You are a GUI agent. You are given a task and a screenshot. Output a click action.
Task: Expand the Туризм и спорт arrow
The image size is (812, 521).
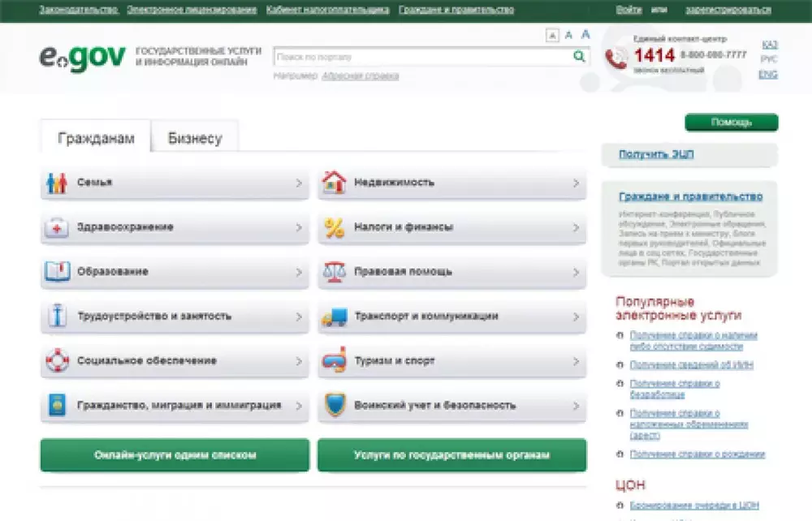576,361
